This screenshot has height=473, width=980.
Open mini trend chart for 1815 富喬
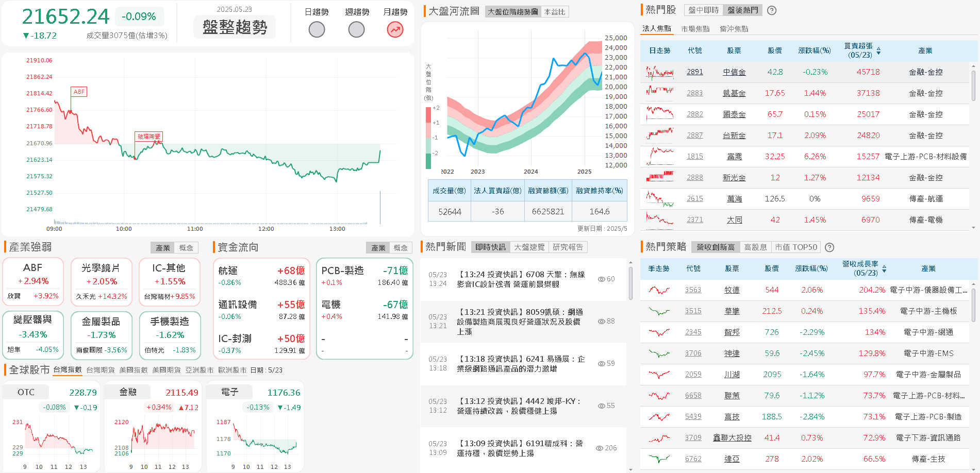point(660,157)
